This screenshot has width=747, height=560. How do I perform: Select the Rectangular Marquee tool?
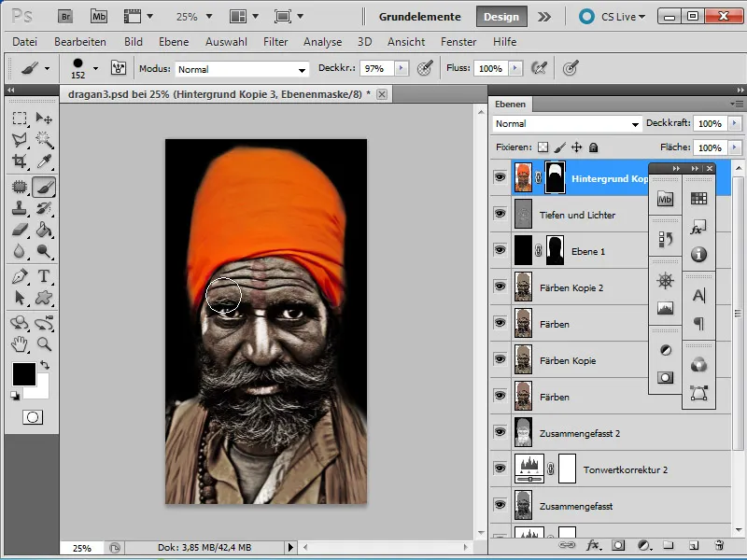pos(20,118)
